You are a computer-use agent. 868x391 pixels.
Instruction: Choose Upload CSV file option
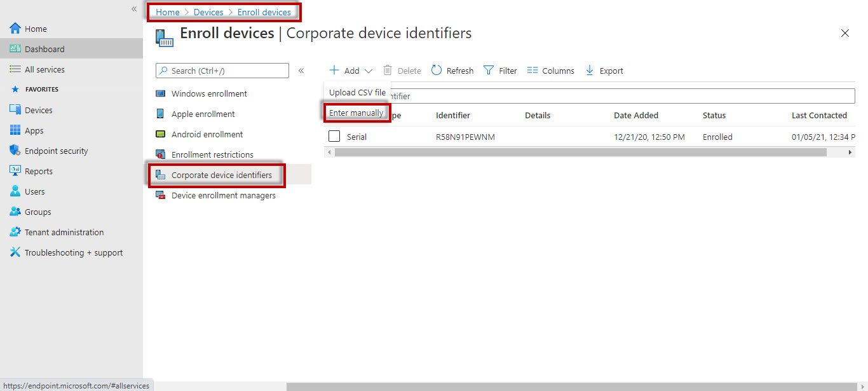point(356,92)
